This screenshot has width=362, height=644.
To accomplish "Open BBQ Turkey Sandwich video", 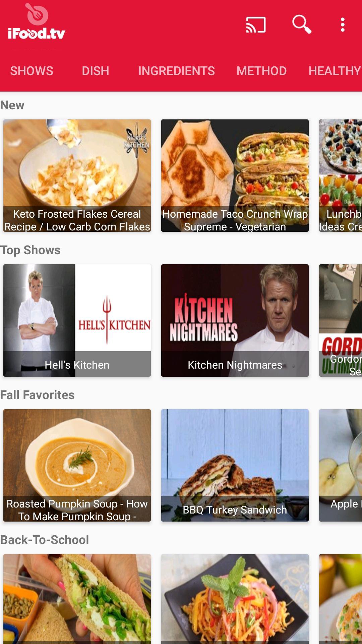I will coord(235,465).
